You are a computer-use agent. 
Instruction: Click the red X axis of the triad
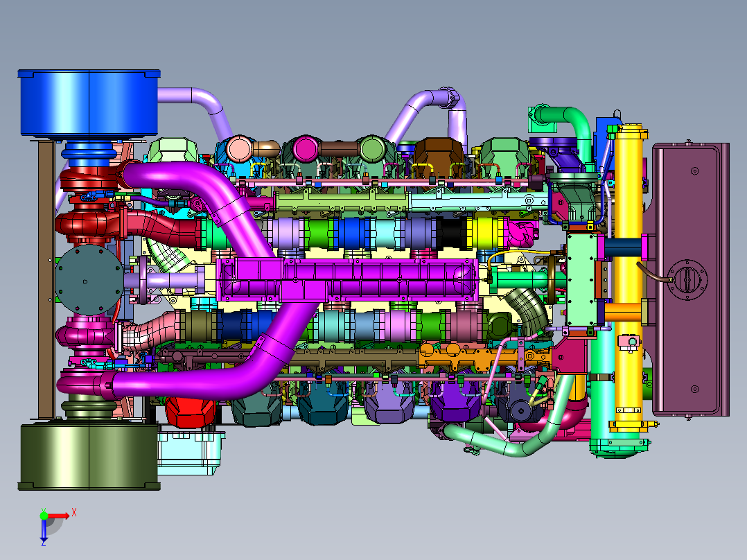(60, 516)
